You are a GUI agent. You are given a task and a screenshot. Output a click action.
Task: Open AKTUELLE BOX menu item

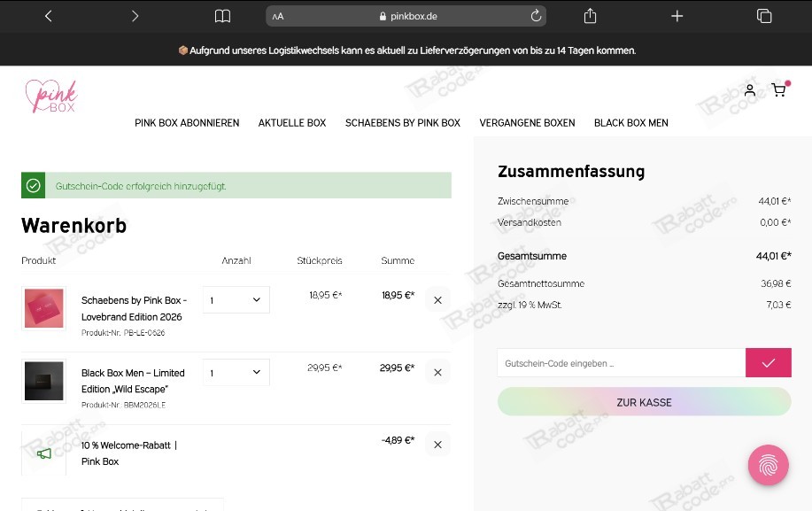(292, 123)
